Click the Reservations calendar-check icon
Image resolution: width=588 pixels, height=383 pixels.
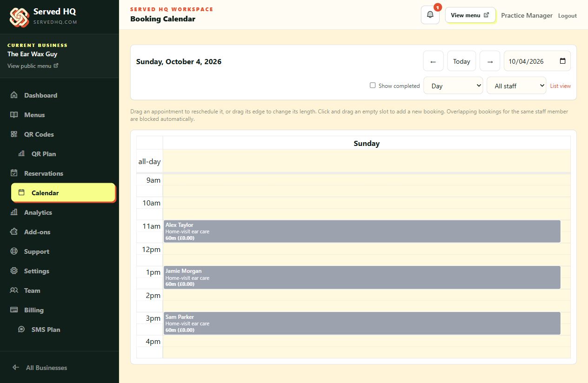(14, 173)
